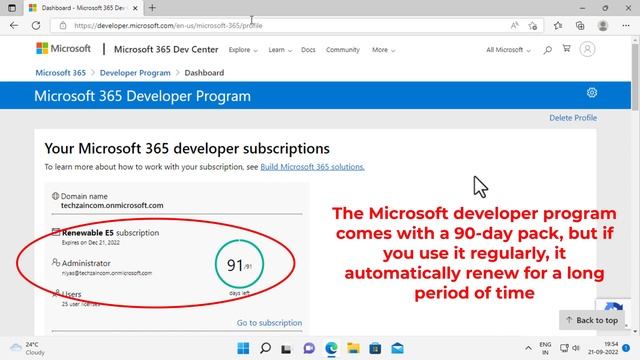Viewport: 640px width, 360px height.
Task: Open the Collections icon
Action: pyautogui.click(x=580, y=25)
